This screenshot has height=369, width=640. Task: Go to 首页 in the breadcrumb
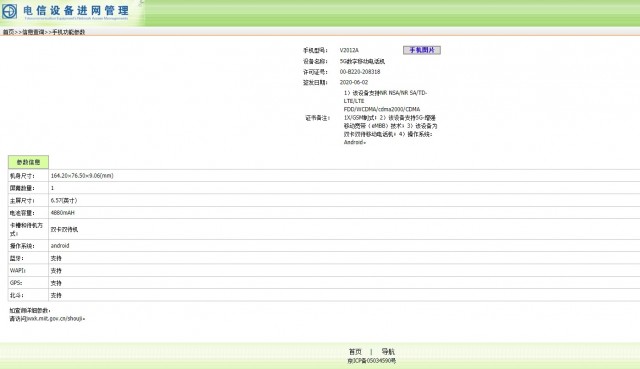click(x=8, y=32)
